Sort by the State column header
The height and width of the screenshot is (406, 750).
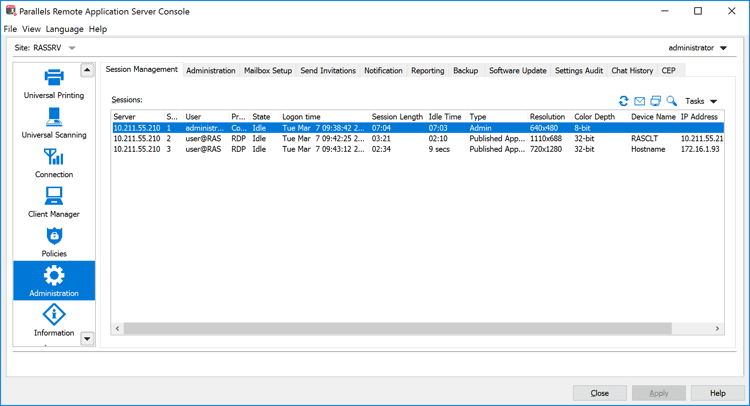(x=265, y=117)
